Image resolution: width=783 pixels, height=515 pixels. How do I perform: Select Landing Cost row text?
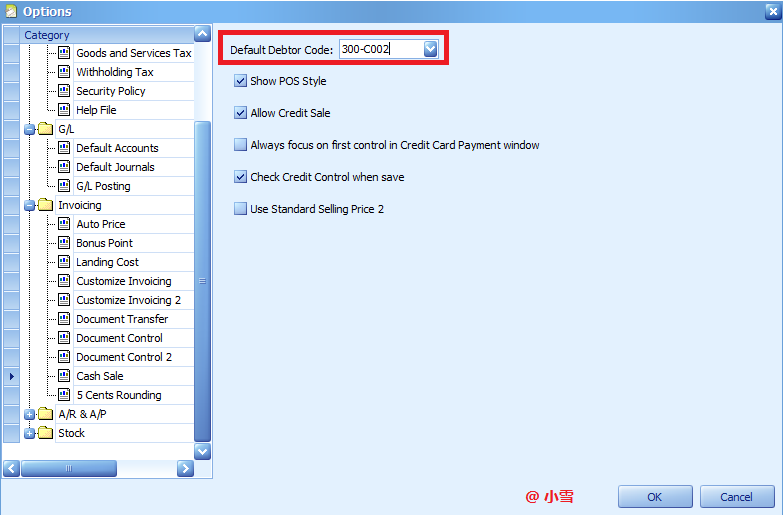107,262
